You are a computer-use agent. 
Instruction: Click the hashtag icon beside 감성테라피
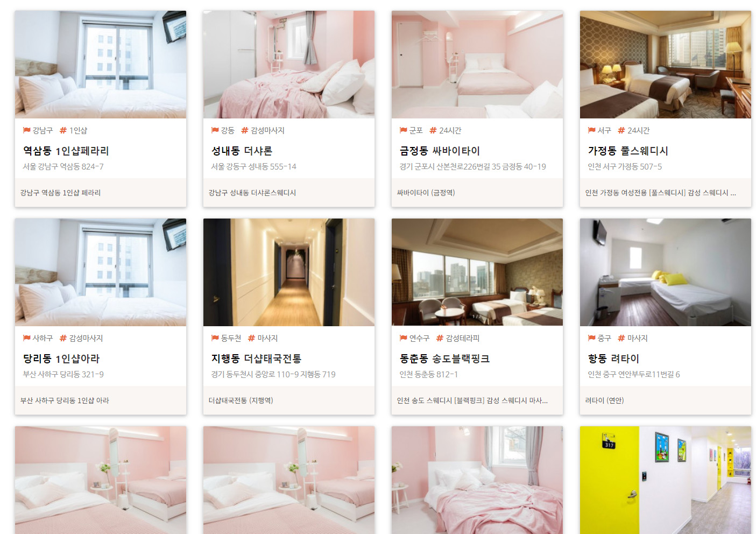click(440, 338)
